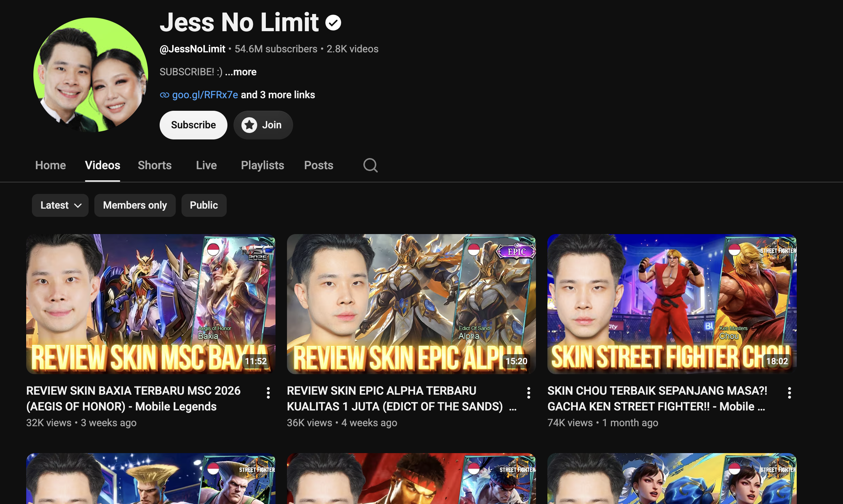Open the three-dot menu for the Epic Alpha video
The width and height of the screenshot is (843, 504).
[x=528, y=393]
